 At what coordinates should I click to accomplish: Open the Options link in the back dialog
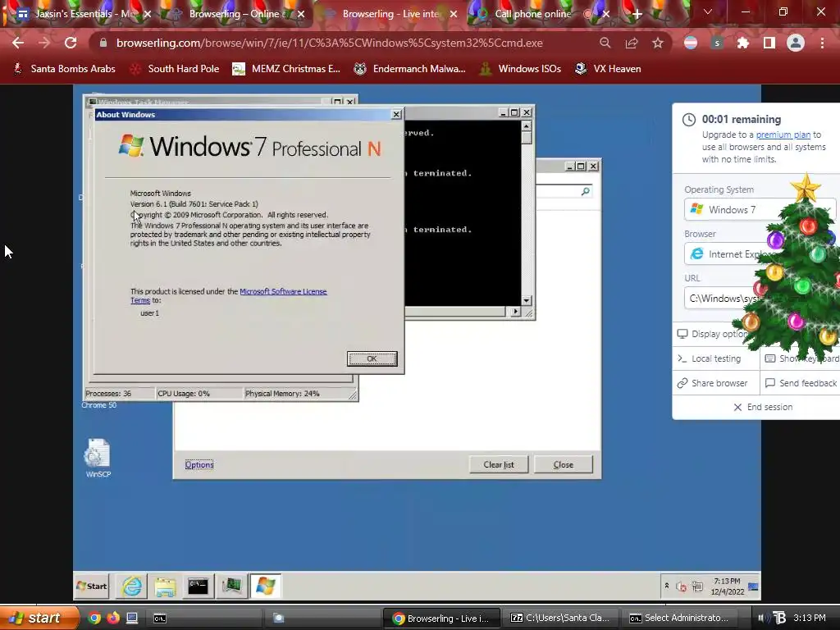point(199,464)
